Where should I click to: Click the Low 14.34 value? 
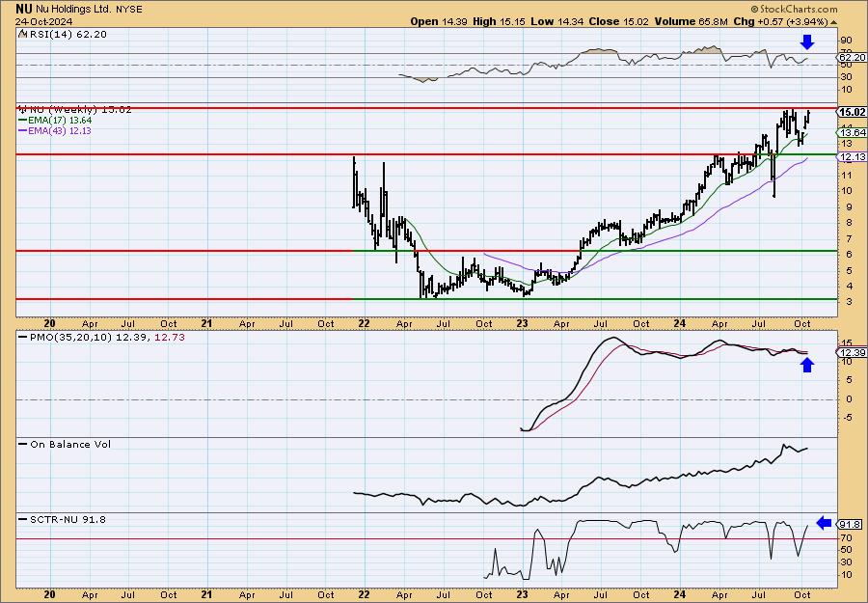(555, 21)
